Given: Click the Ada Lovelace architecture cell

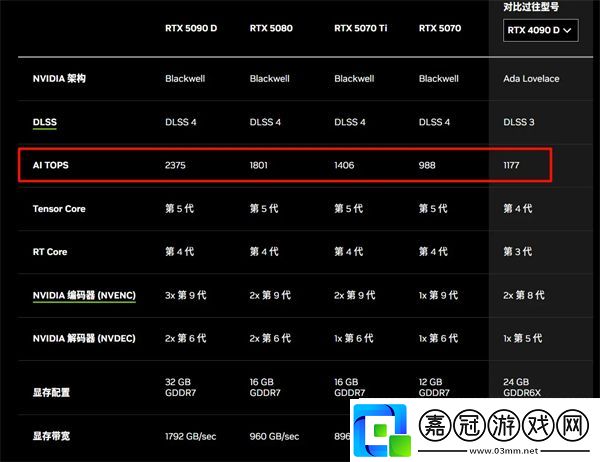Looking at the screenshot, I should [x=531, y=79].
